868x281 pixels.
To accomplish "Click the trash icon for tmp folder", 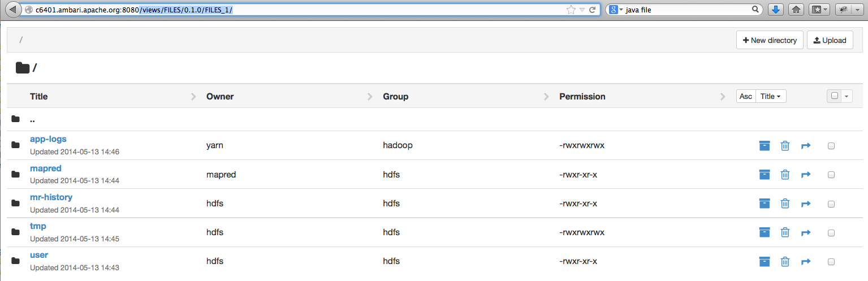I will pos(785,232).
